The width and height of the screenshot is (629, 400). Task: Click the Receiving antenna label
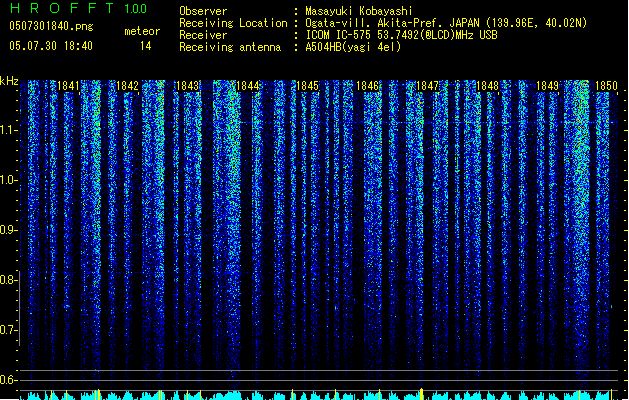coord(230,47)
